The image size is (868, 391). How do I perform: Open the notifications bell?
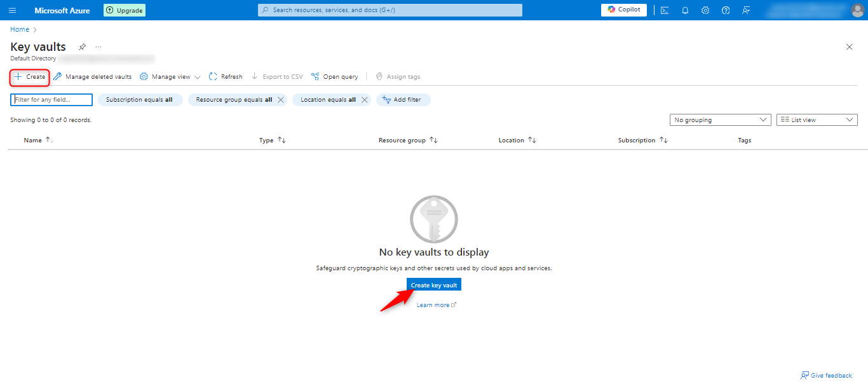pos(685,10)
